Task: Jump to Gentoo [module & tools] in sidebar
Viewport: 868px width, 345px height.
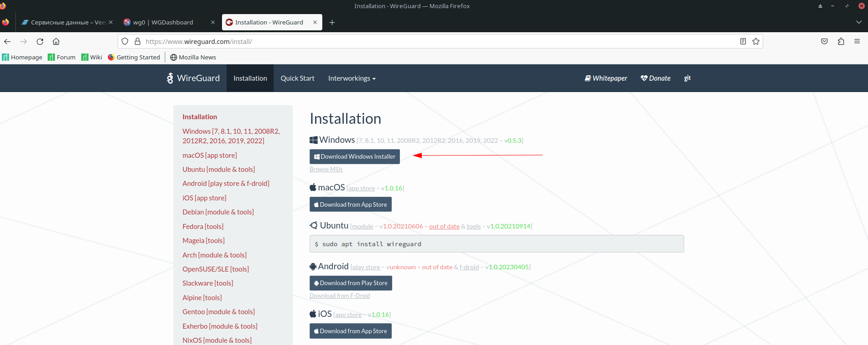Action: click(x=219, y=311)
